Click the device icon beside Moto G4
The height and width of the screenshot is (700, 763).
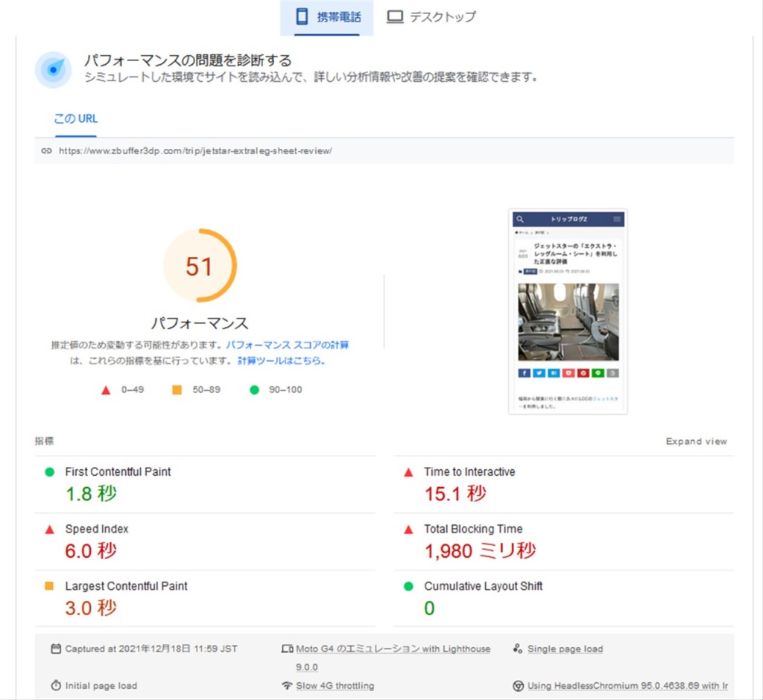287,649
